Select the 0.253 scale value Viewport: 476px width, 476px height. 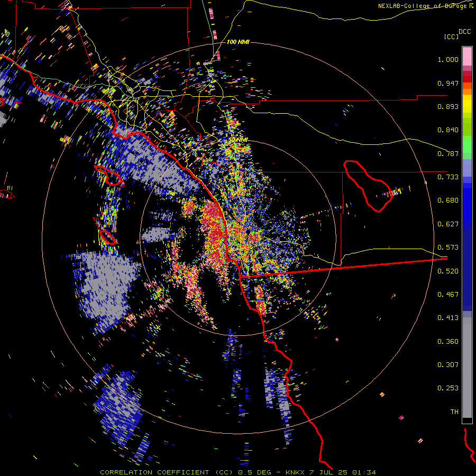point(448,388)
